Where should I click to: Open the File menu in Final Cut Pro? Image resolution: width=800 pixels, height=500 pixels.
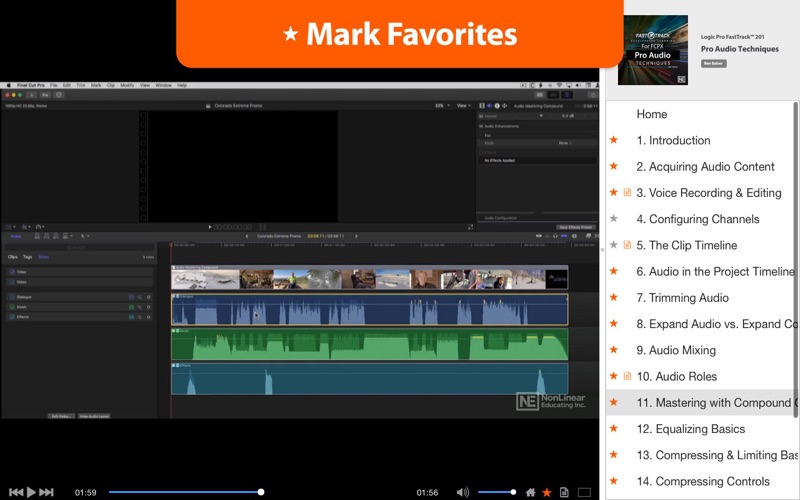click(54, 85)
